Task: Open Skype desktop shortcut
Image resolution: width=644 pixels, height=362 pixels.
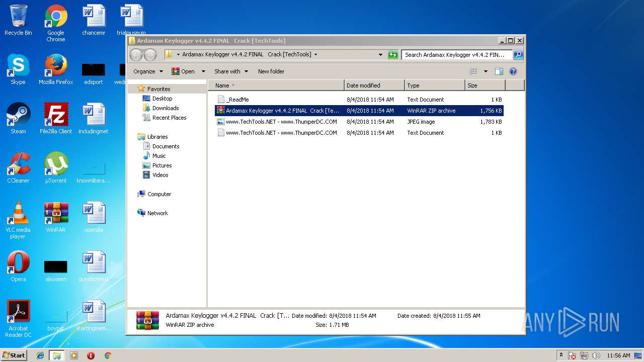Action: coord(18,69)
